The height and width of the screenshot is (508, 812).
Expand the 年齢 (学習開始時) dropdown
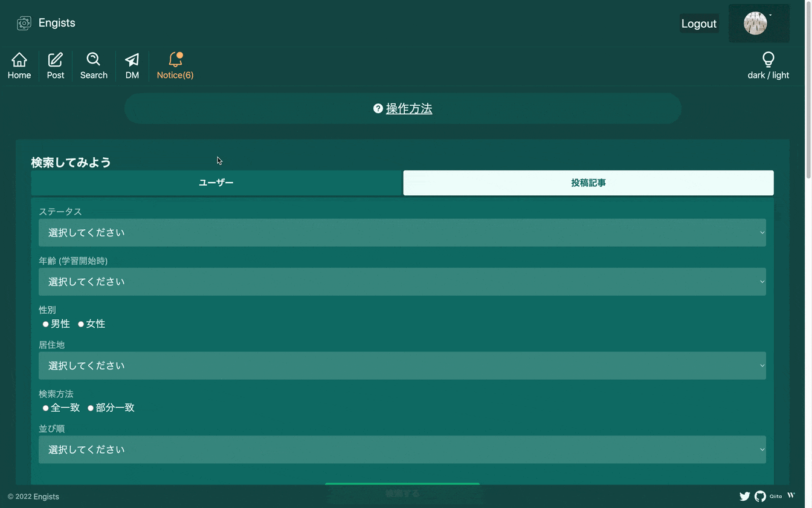tap(402, 282)
